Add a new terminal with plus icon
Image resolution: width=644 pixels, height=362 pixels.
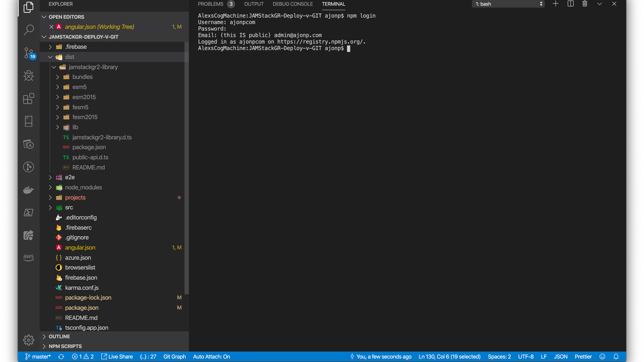point(555,4)
